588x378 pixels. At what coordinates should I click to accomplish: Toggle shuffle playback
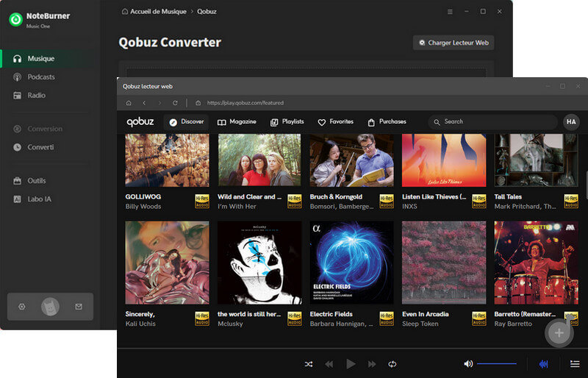tap(309, 364)
